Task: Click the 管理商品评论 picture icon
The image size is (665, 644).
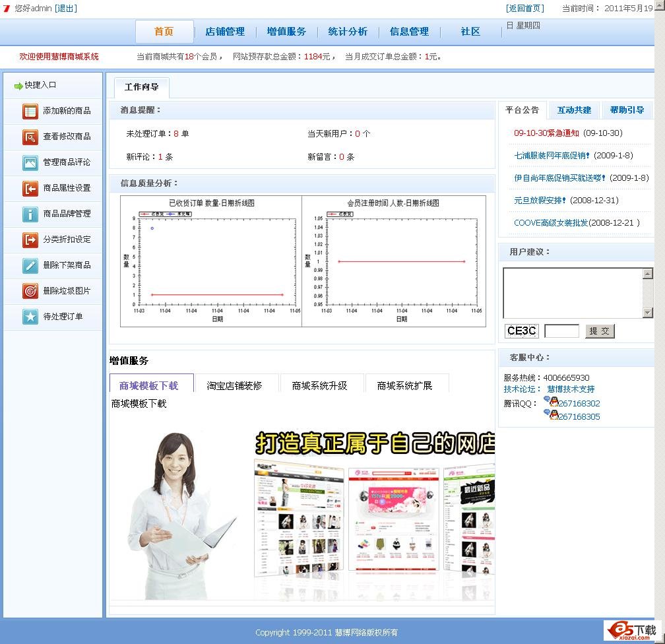Action: (x=30, y=162)
